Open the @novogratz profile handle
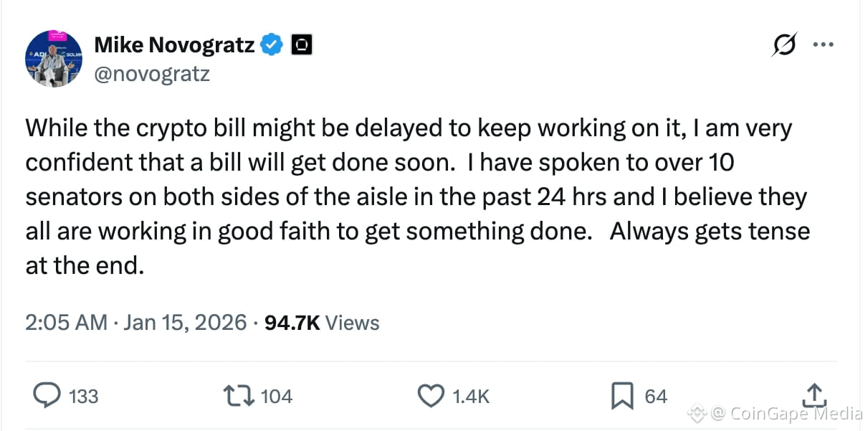The image size is (868, 431). 152,73
